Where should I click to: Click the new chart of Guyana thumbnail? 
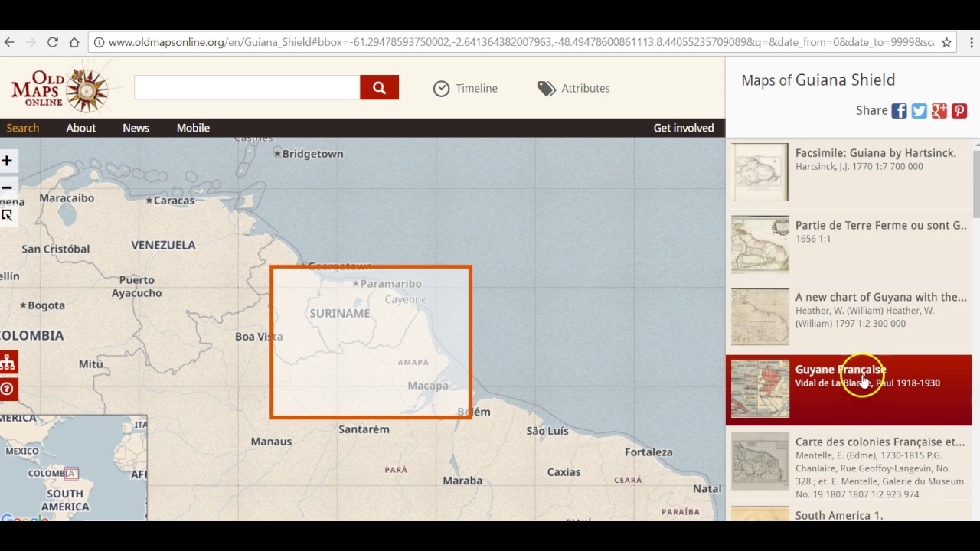759,317
